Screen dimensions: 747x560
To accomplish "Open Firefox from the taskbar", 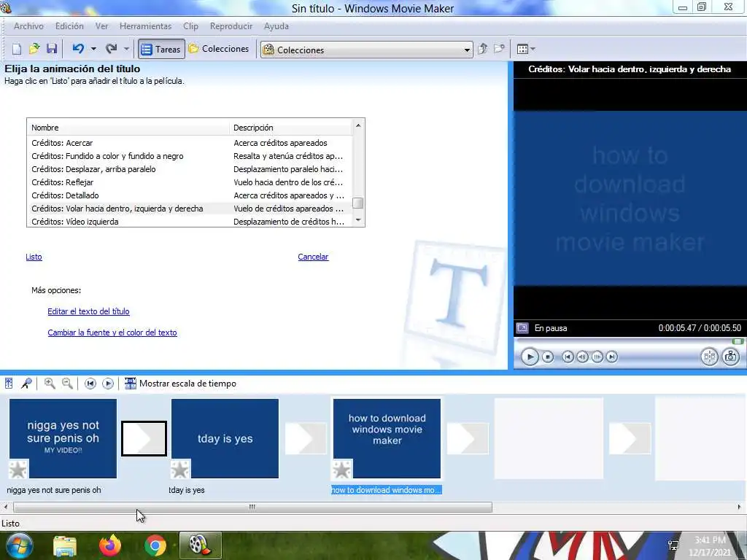I will click(110, 545).
